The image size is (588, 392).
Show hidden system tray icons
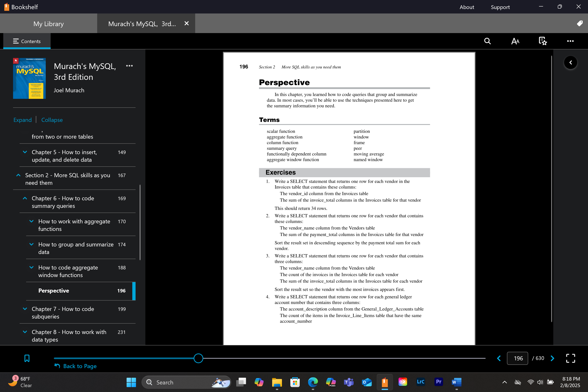tap(504, 382)
